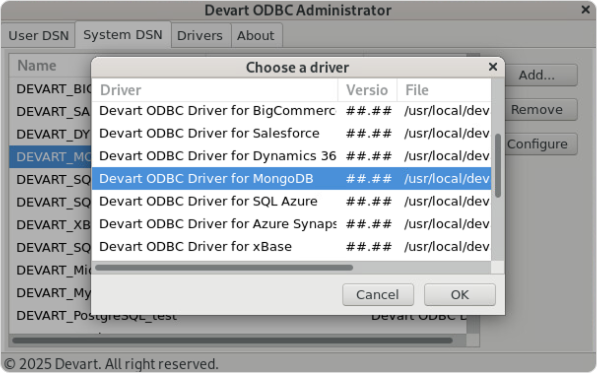Click the driver list horizontal scrollbar

click(224, 268)
